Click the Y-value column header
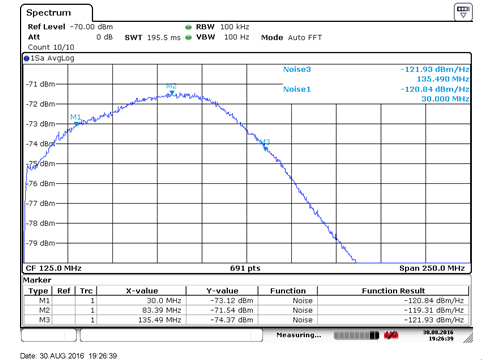The image size is (487, 360). [222, 291]
